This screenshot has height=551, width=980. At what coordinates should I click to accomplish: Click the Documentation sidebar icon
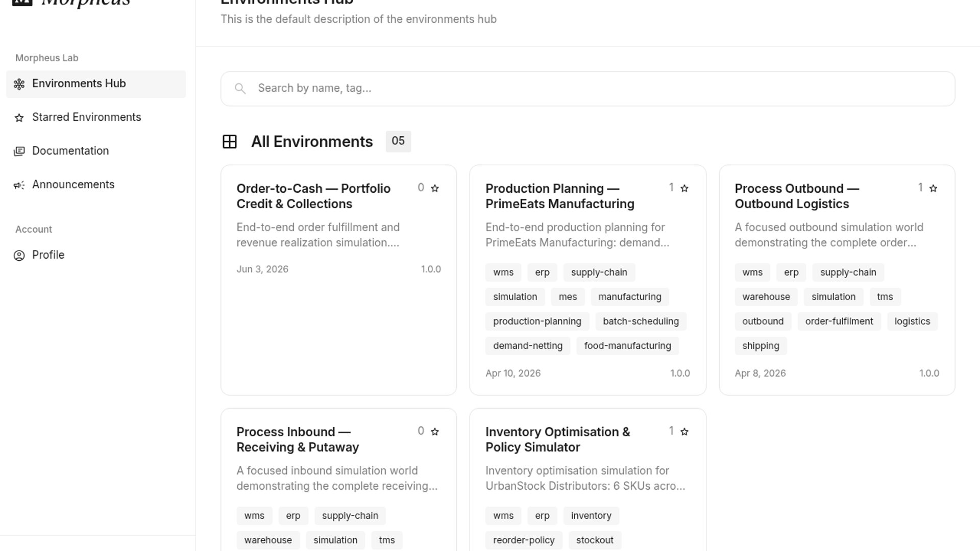tap(19, 152)
